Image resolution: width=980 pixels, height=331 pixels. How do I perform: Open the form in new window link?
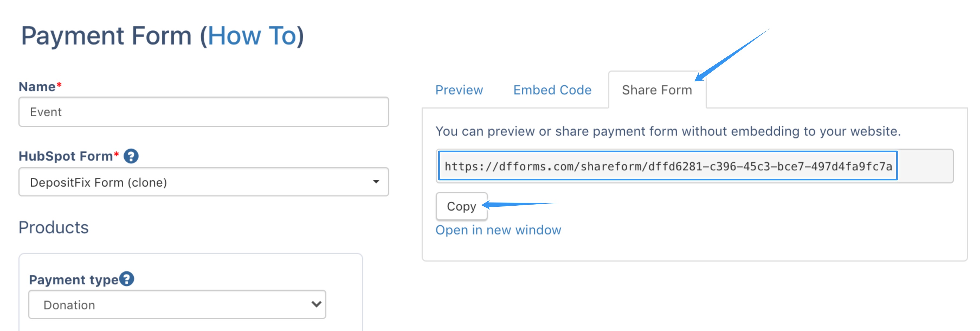(x=498, y=230)
